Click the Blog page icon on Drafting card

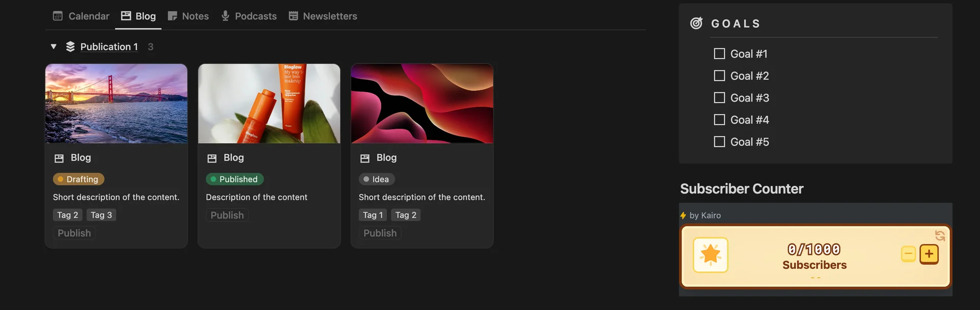coord(59,158)
